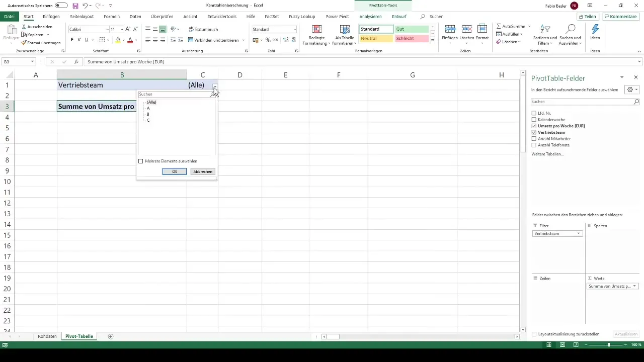644x362 pixels.
Task: Decrease font size with the small A icon
Action: pos(135,30)
